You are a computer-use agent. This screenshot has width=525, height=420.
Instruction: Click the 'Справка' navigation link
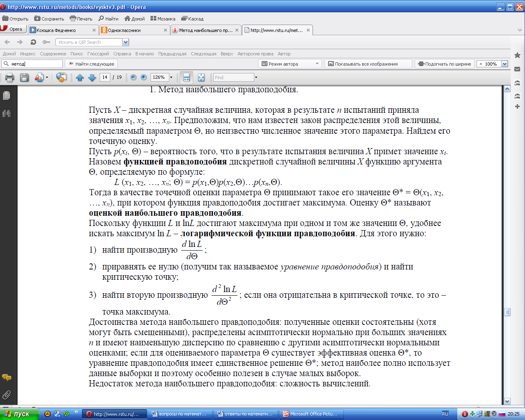tap(122, 54)
